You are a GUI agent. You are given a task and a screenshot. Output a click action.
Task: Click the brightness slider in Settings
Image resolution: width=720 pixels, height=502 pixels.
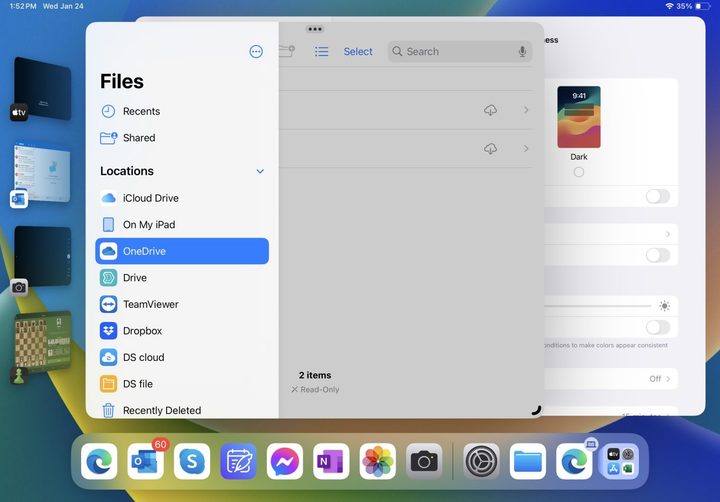pos(598,306)
